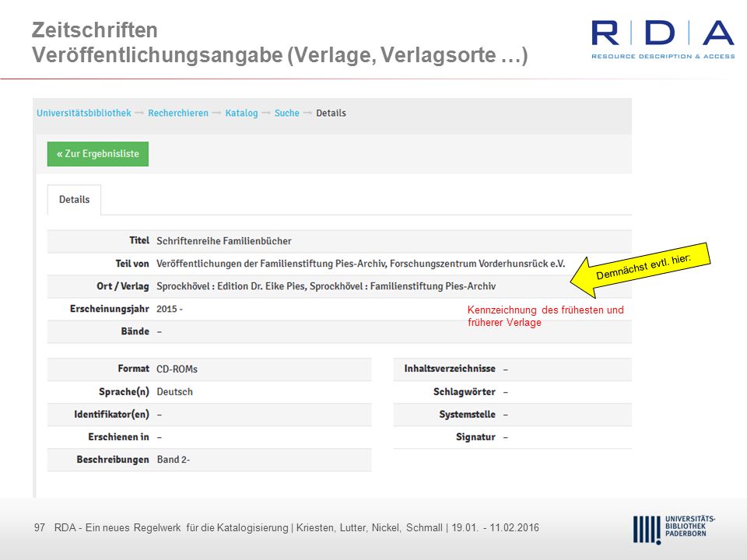Click the Inhaltsverzeichnisse label
The width and height of the screenshot is (747, 560).
(450, 369)
